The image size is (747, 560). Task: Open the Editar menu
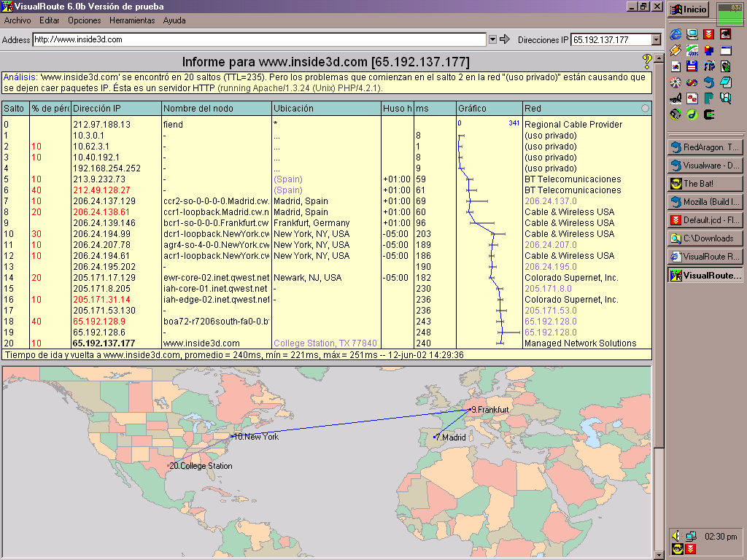(50, 20)
